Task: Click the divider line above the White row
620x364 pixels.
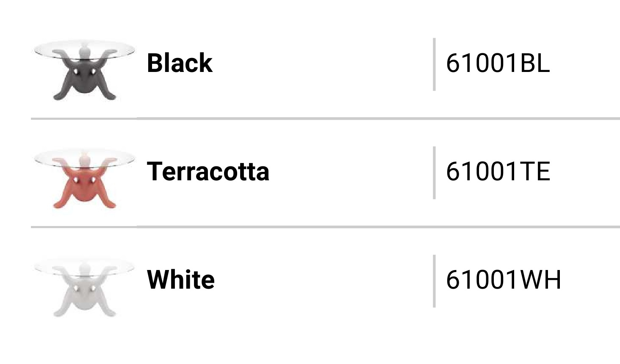Action: [x=325, y=227]
